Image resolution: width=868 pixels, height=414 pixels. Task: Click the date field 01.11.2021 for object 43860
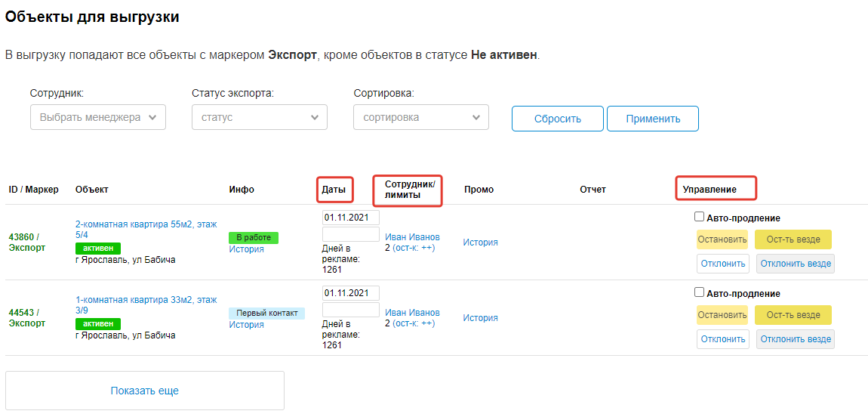click(x=350, y=218)
